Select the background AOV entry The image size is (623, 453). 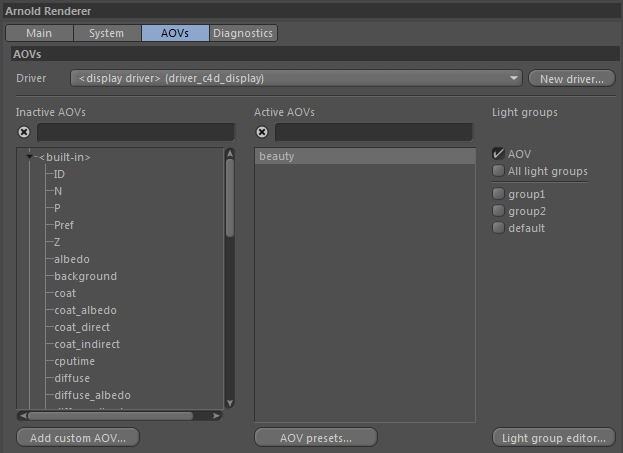85,276
